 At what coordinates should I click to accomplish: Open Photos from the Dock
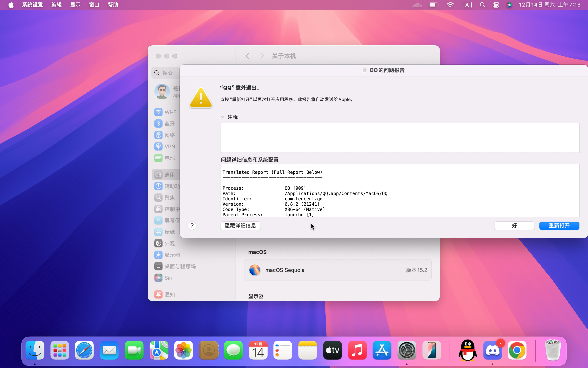tap(184, 350)
